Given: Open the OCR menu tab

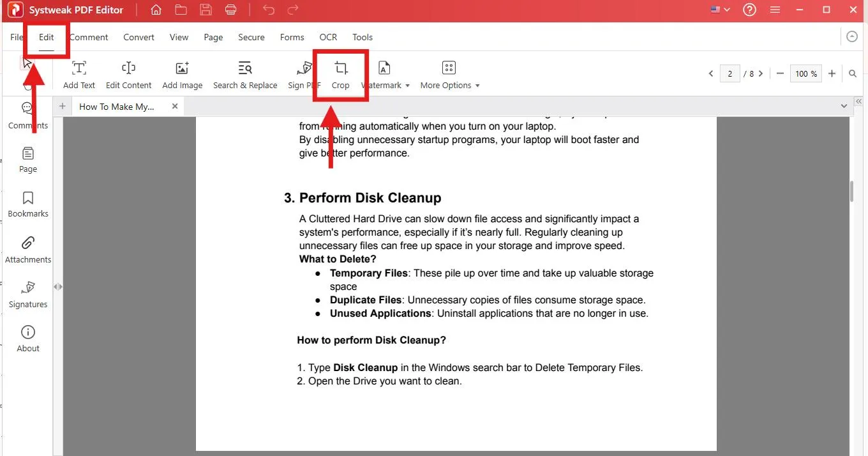Looking at the screenshot, I should pyautogui.click(x=328, y=37).
